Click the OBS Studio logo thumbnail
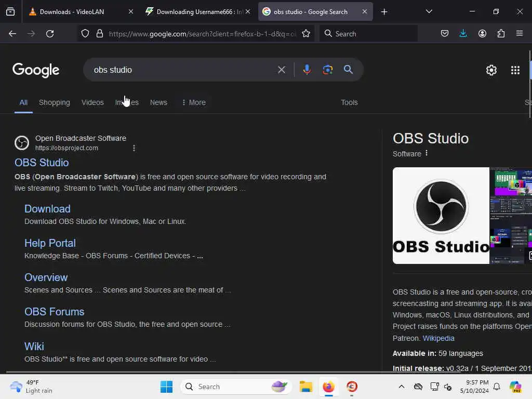This screenshot has width=532, height=399. (441, 216)
